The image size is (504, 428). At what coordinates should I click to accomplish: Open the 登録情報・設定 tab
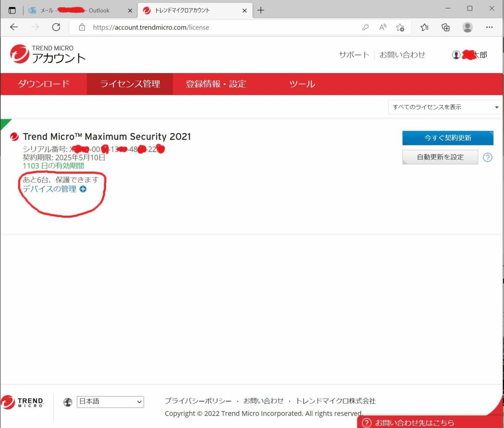(216, 84)
